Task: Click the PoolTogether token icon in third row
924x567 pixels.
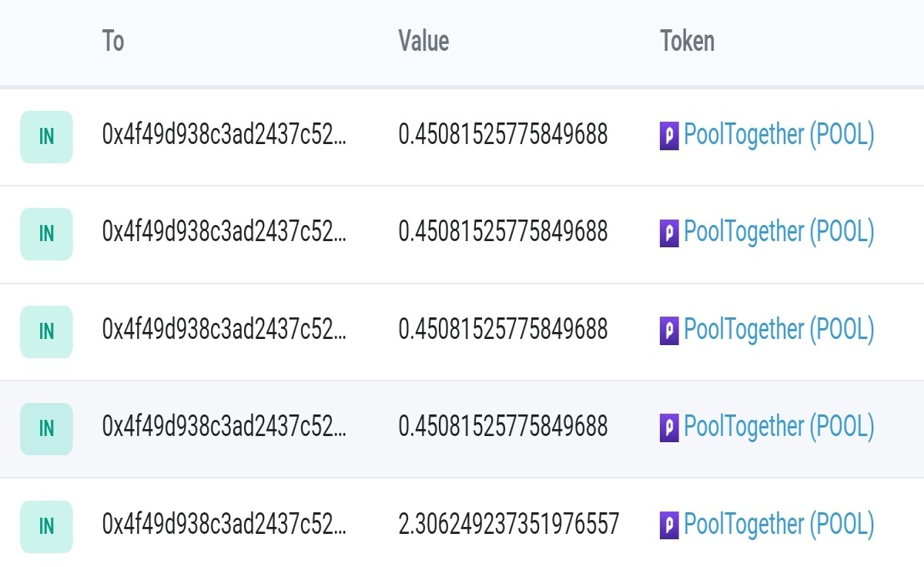Action: [670, 332]
